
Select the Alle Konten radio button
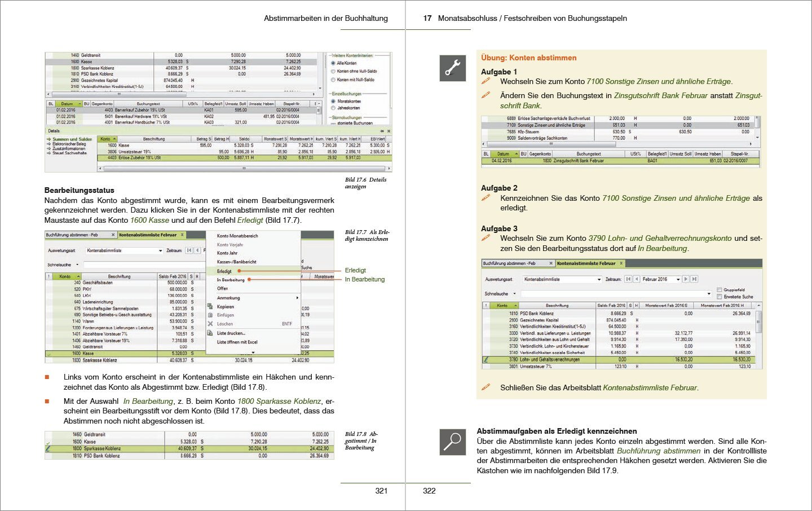(x=333, y=63)
